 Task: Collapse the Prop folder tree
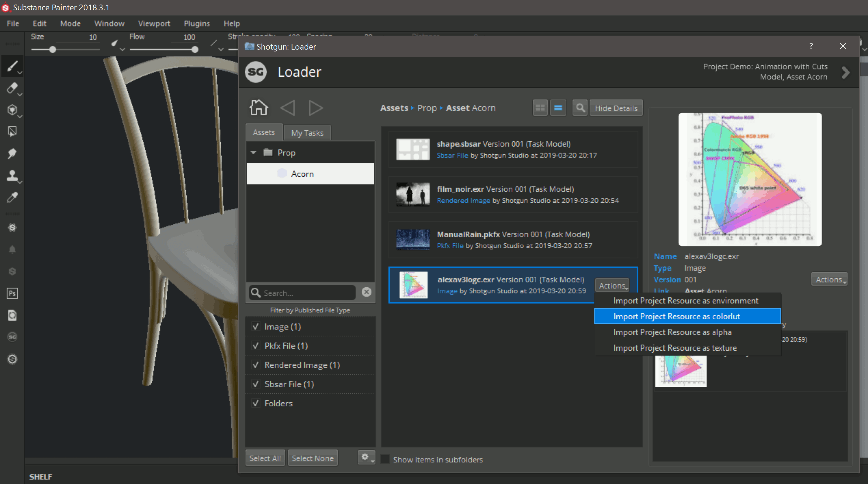(x=253, y=153)
